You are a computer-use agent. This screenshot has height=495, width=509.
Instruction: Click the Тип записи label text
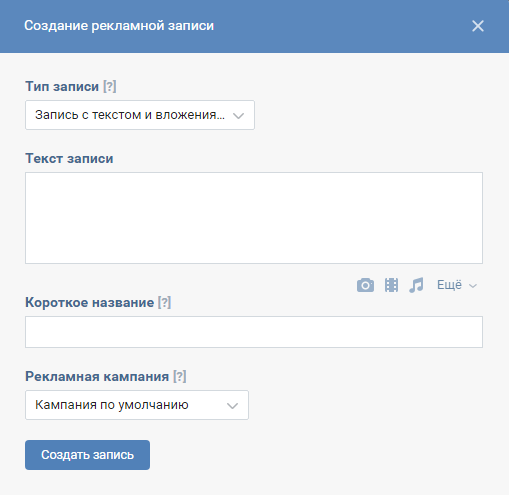pyautogui.click(x=62, y=87)
